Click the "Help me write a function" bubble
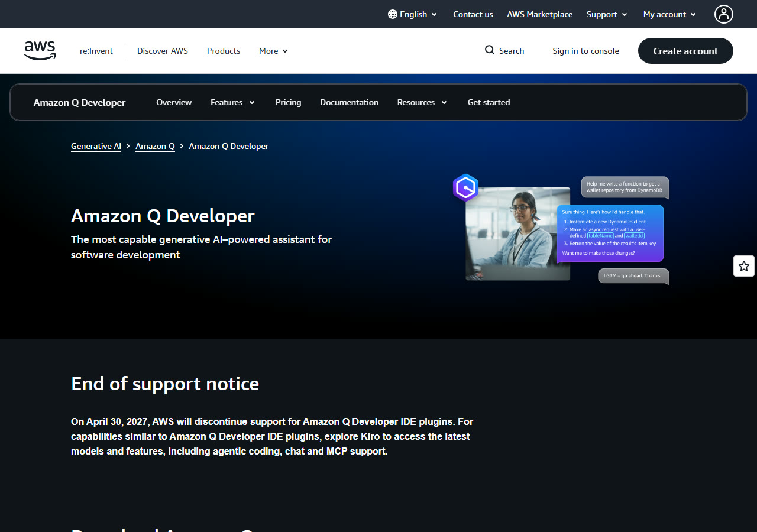Screen dimensions: 757x532 (x=625, y=187)
